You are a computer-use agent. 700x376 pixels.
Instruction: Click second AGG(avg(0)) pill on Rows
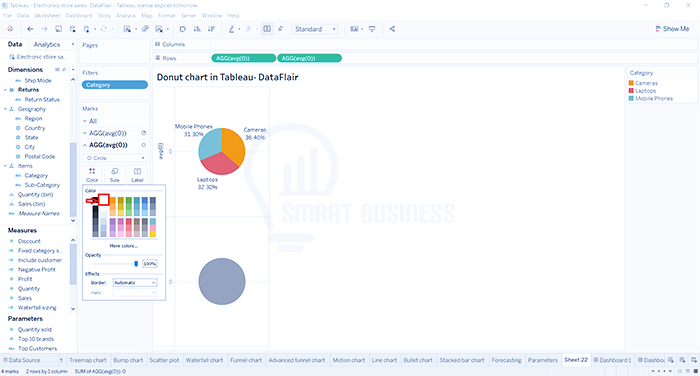point(309,58)
